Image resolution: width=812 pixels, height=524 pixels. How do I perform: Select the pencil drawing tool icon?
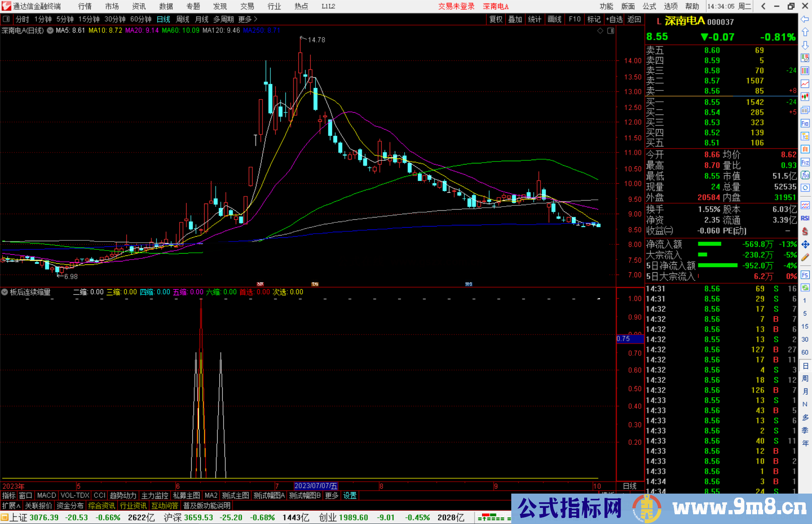[805, 257]
